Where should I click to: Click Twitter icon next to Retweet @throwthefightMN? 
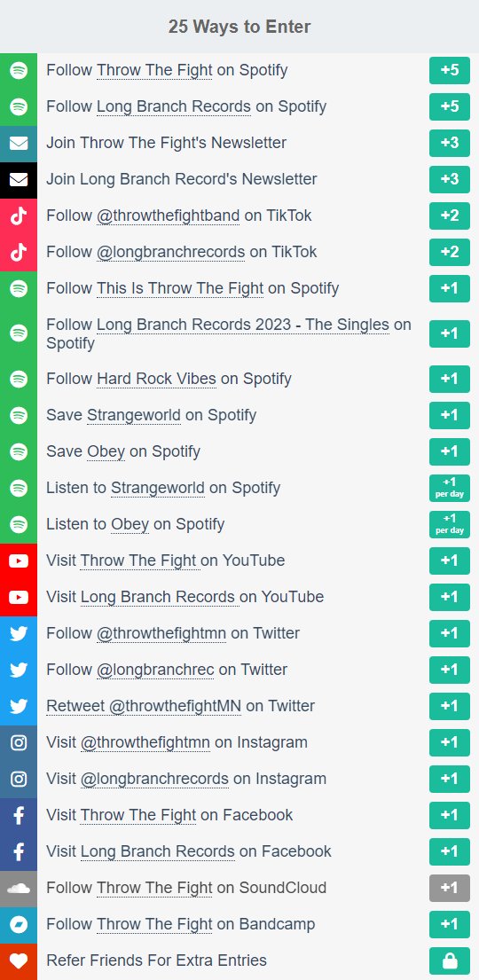tap(19, 706)
